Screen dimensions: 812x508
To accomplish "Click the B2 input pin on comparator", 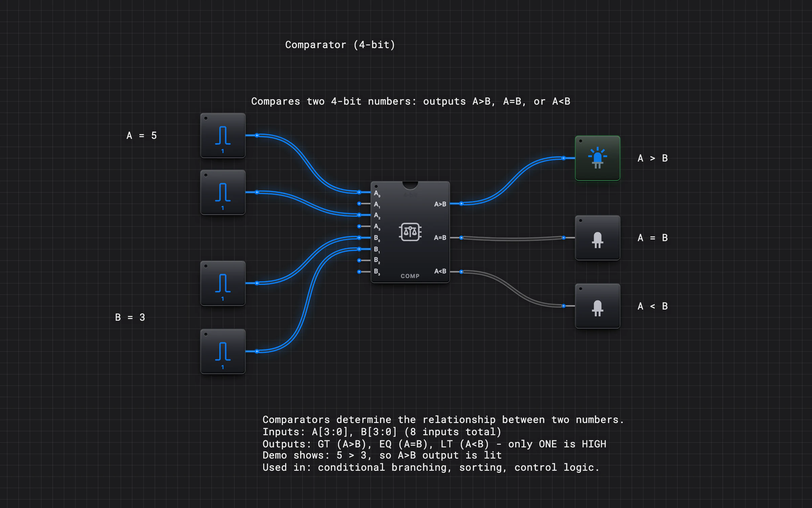I will 359,260.
